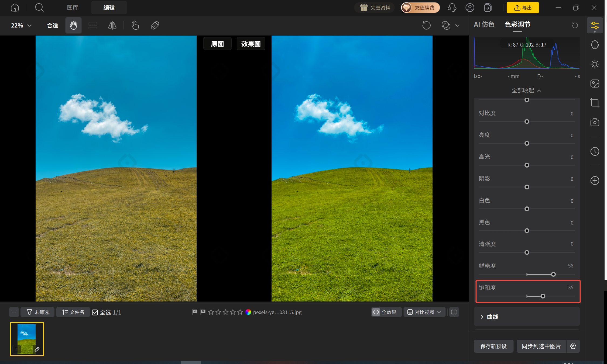Open the history clock icon
The height and width of the screenshot is (364, 607).
click(x=595, y=151)
